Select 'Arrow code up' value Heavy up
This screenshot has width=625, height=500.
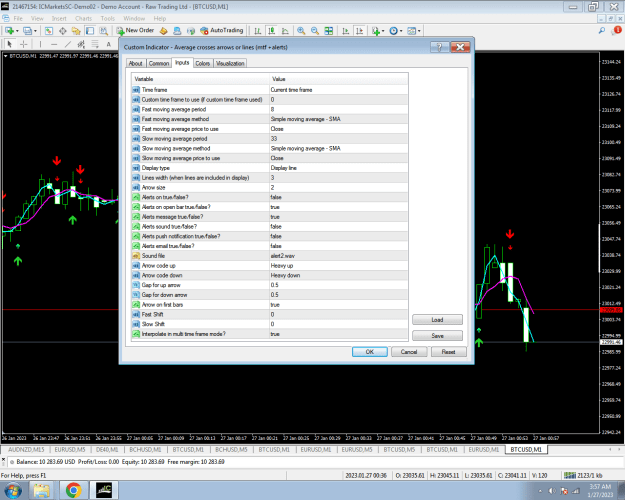click(x=338, y=266)
